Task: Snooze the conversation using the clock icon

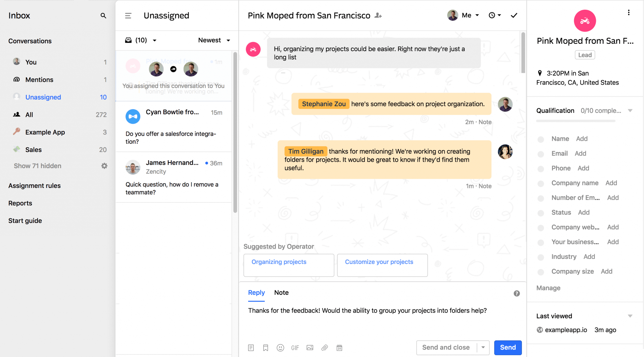Action: coord(492,15)
